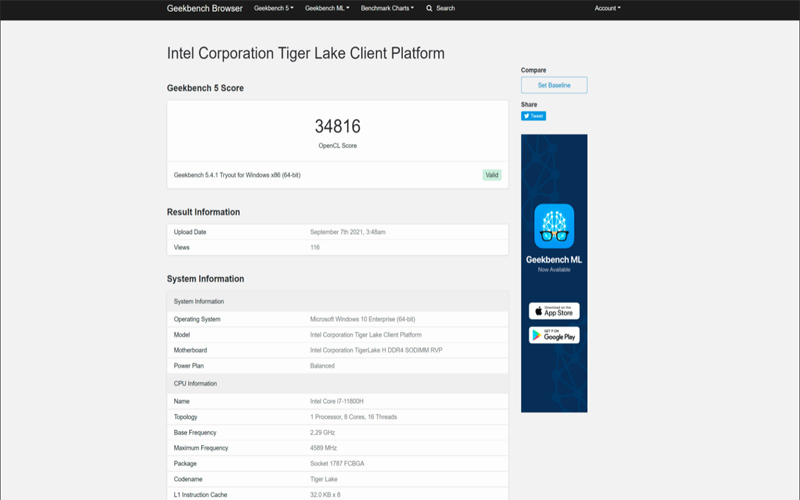Click the L1 Instruction Cache value 32.0 KB
Viewport: 800px width, 500px height.
click(x=325, y=495)
